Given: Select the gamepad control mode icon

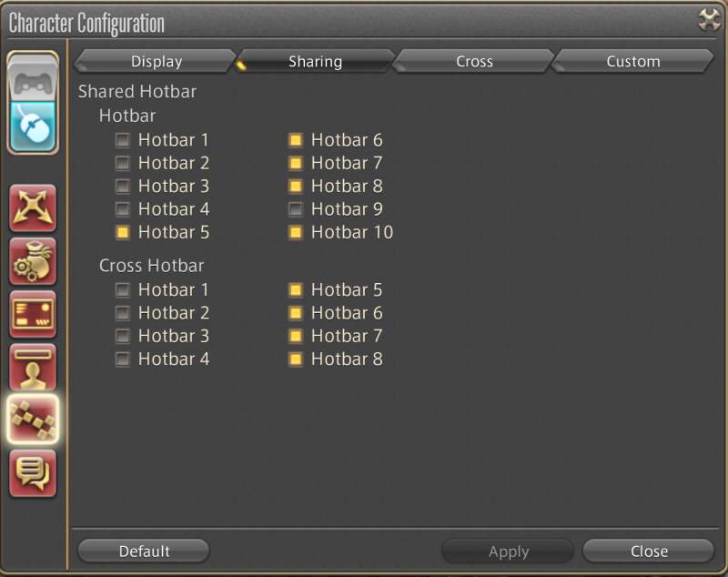Looking at the screenshot, I should pyautogui.click(x=33, y=79).
